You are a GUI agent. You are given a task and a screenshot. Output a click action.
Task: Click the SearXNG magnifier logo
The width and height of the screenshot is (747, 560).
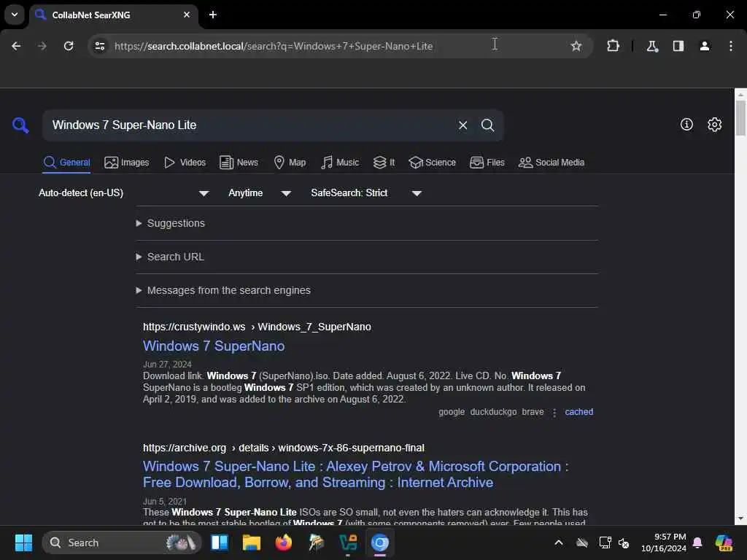tap(20, 125)
